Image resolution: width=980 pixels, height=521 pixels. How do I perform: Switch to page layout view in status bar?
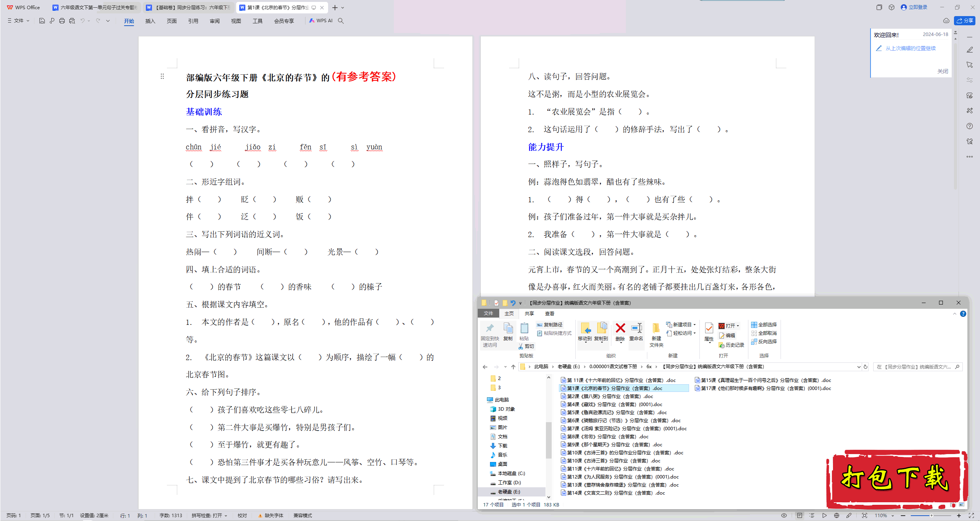pos(800,516)
